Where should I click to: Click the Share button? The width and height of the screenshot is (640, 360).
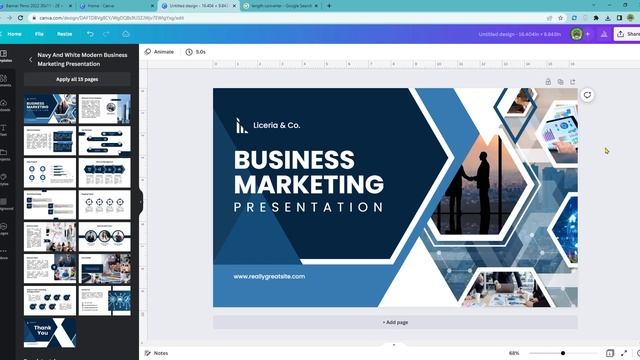(627, 34)
